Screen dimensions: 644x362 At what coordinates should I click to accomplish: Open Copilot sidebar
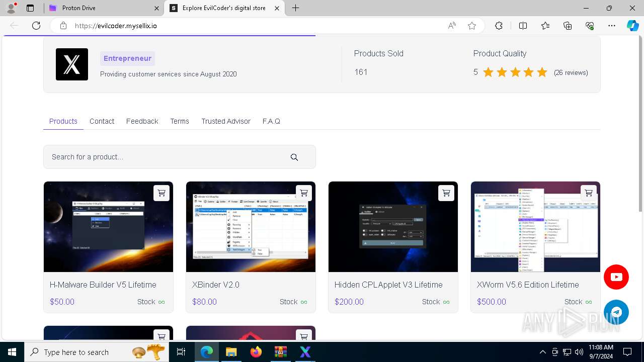click(x=632, y=26)
